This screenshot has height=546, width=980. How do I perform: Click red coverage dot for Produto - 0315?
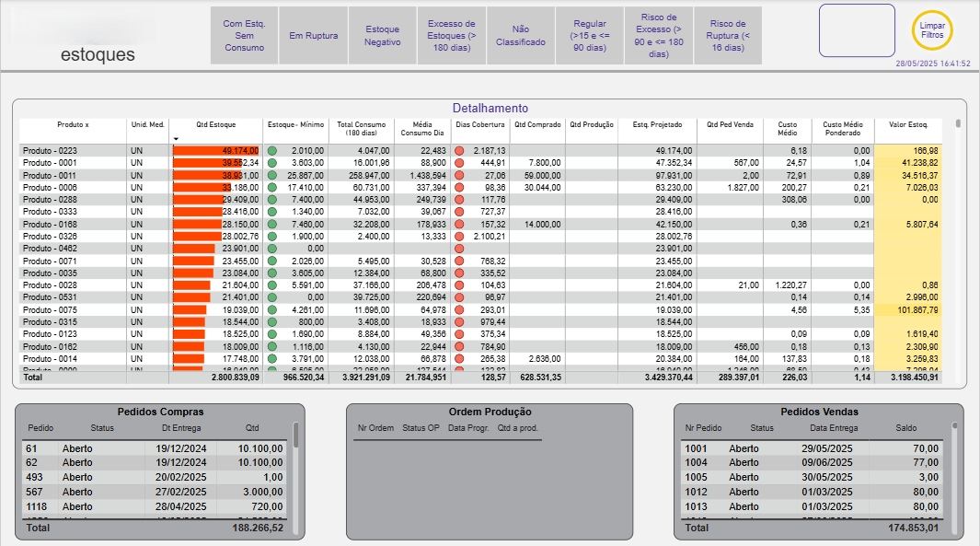point(459,321)
